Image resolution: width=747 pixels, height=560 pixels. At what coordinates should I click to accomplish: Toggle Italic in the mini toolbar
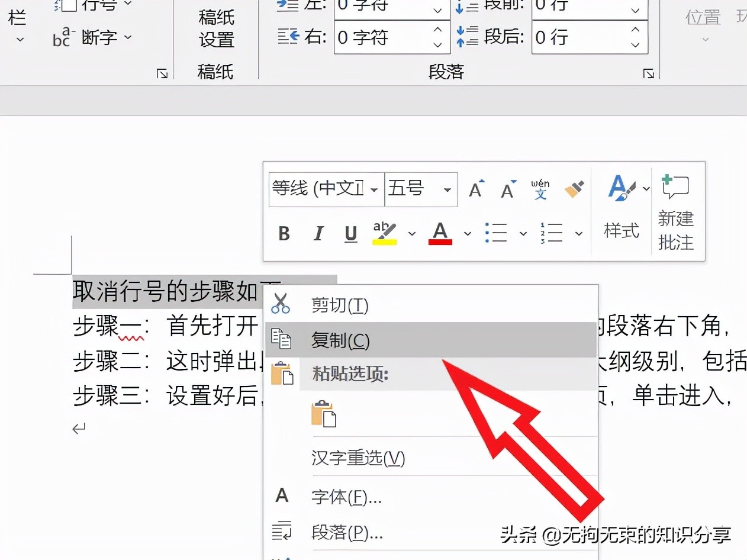click(x=318, y=234)
